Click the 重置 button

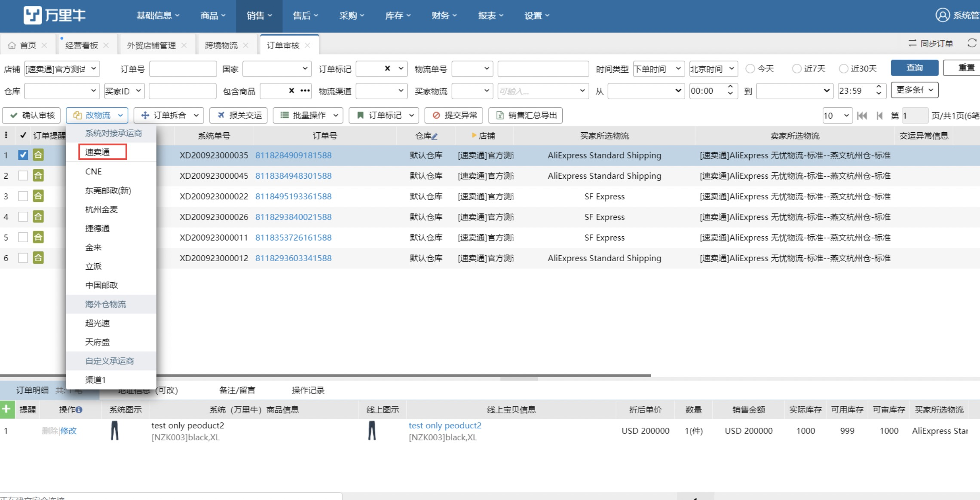(x=963, y=68)
